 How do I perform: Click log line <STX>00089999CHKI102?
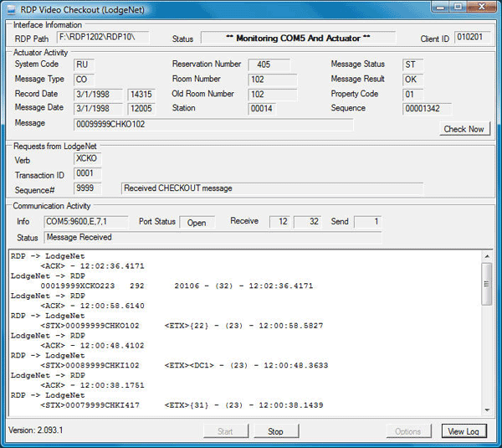click(184, 365)
